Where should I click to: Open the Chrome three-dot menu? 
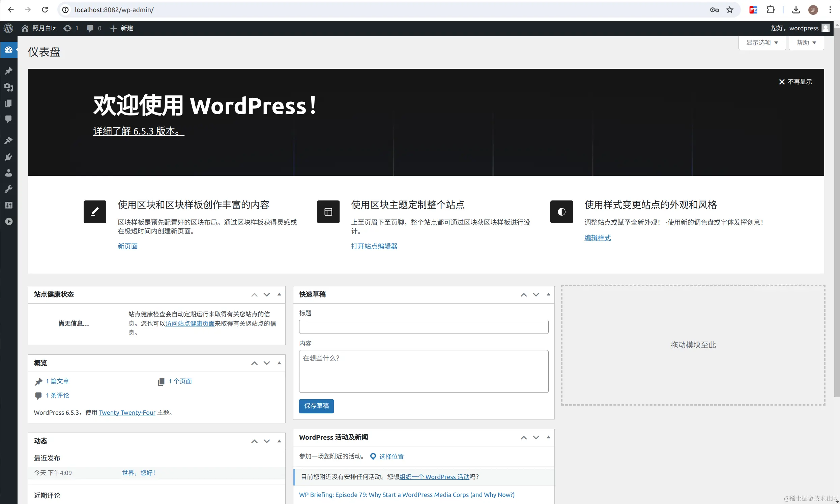pos(830,10)
